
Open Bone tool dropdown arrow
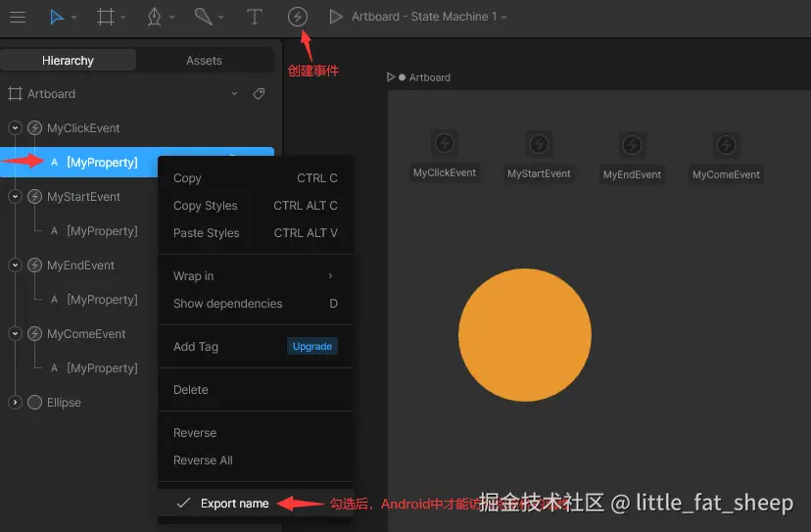pos(220,17)
